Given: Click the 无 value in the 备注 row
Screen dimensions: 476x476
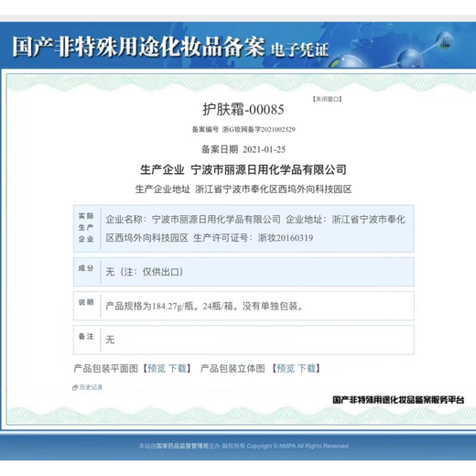Looking at the screenshot, I should click(110, 340).
